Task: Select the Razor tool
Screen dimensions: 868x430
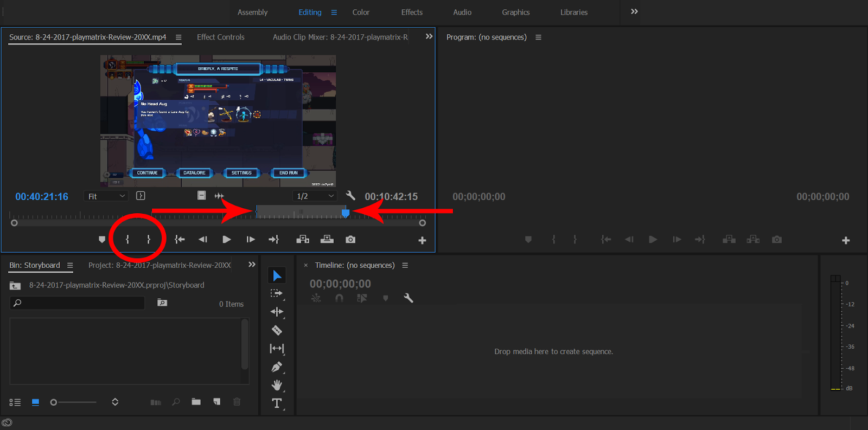Action: point(277,330)
